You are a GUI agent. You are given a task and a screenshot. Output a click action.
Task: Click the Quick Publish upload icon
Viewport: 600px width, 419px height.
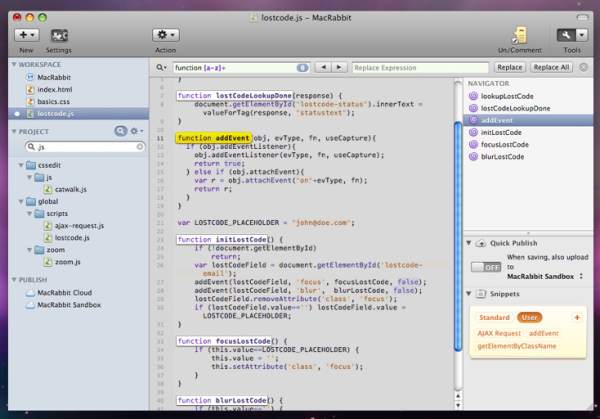click(x=481, y=243)
